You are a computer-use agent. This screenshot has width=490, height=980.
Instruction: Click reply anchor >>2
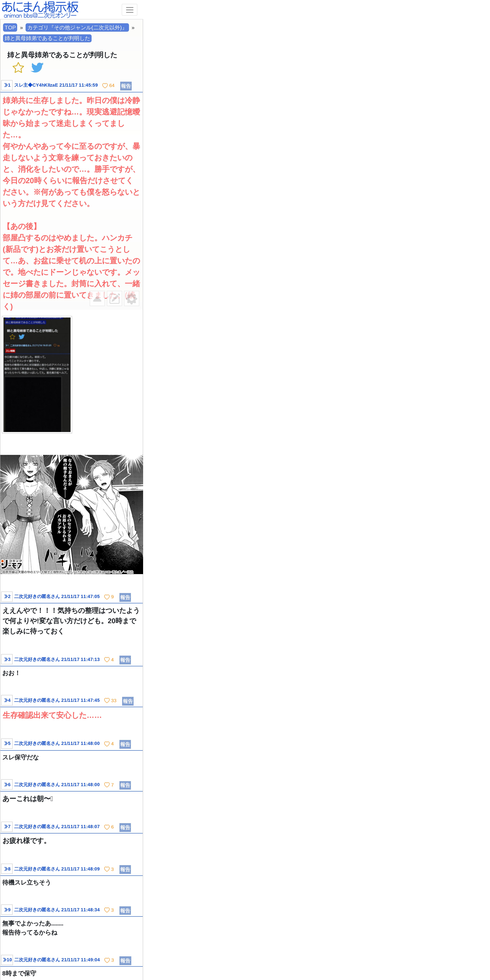(7, 596)
